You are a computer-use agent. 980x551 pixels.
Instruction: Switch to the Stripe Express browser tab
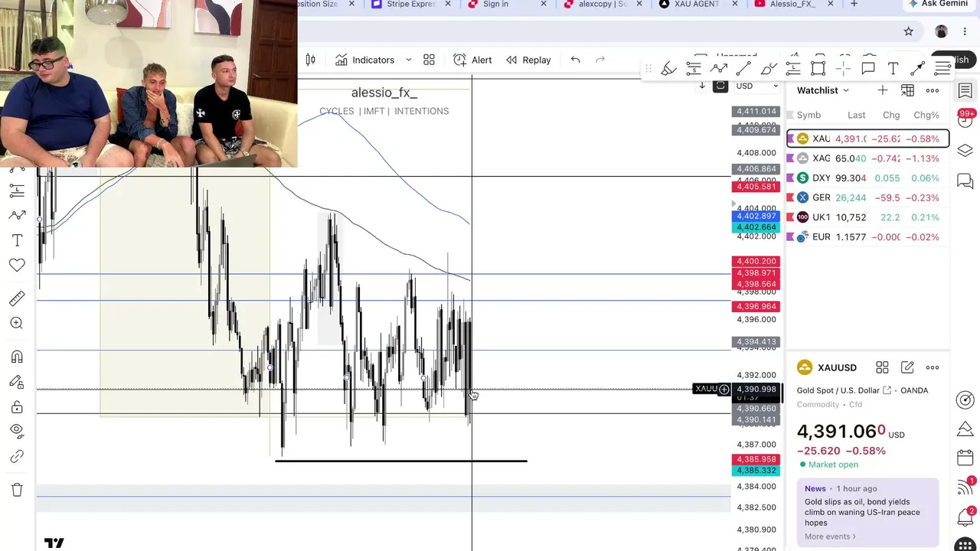411,5
